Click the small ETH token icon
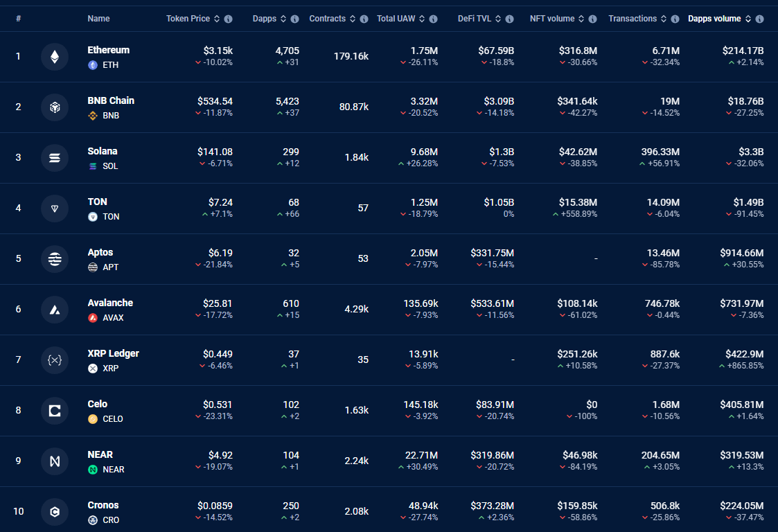This screenshot has height=532, width=778. pos(93,65)
